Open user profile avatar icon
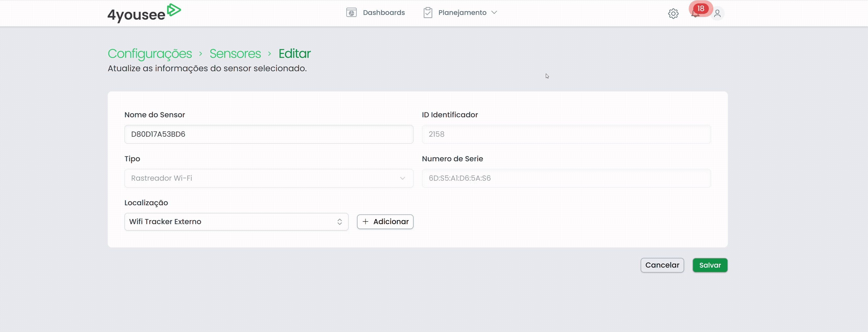868x332 pixels. [x=717, y=13]
